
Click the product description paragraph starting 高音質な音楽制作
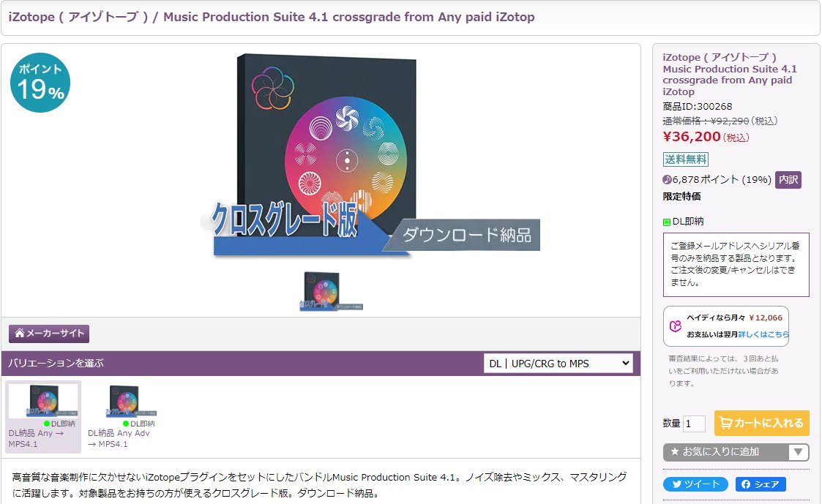319,485
